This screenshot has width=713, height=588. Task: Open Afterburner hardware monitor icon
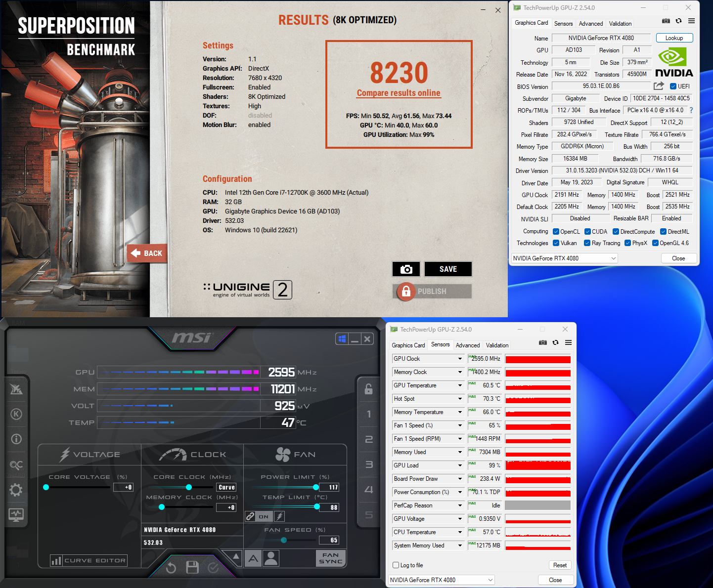pos(16,515)
